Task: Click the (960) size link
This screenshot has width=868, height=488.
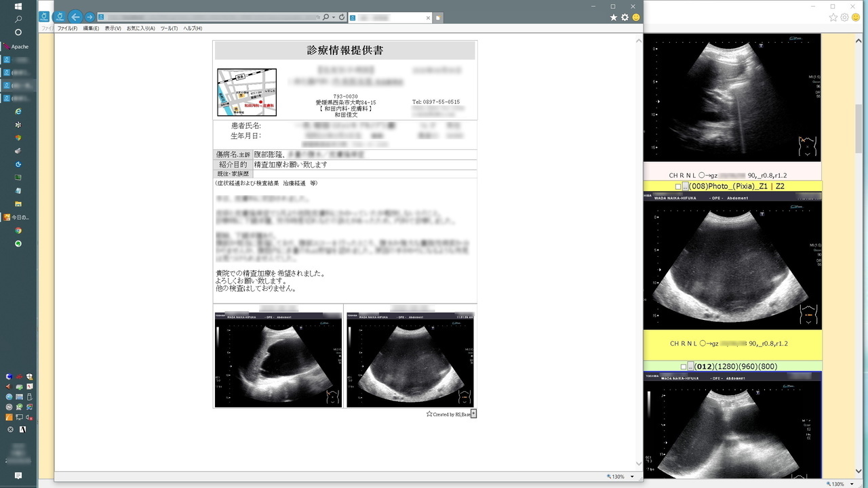Action: (748, 367)
